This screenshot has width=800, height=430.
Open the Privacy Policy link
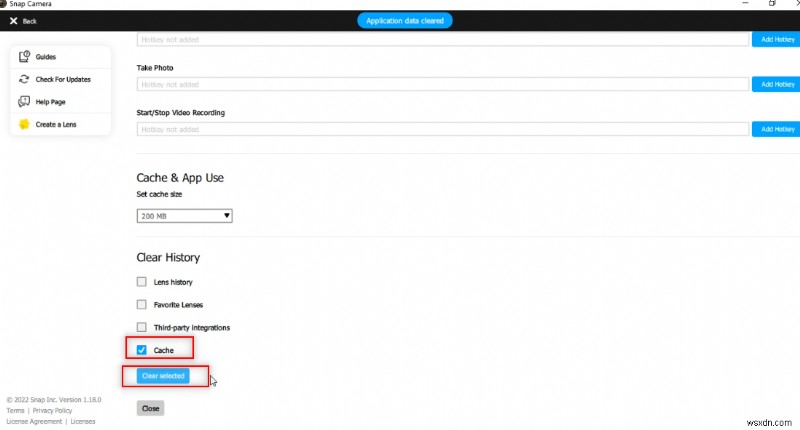(53, 411)
